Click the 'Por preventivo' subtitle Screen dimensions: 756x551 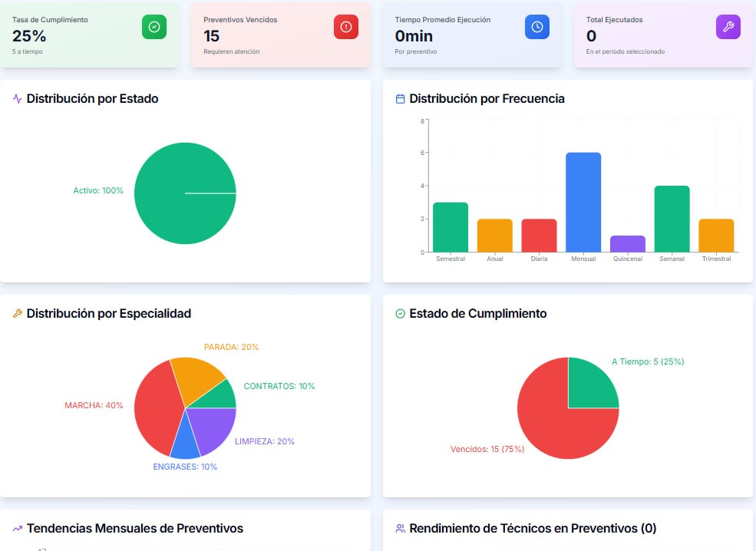coord(416,51)
